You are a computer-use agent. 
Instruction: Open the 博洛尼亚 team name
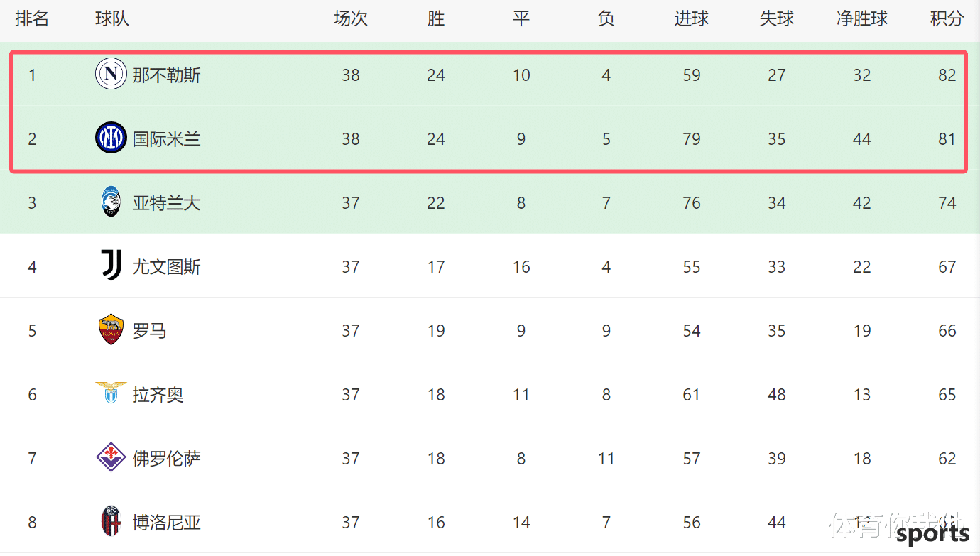167,522
